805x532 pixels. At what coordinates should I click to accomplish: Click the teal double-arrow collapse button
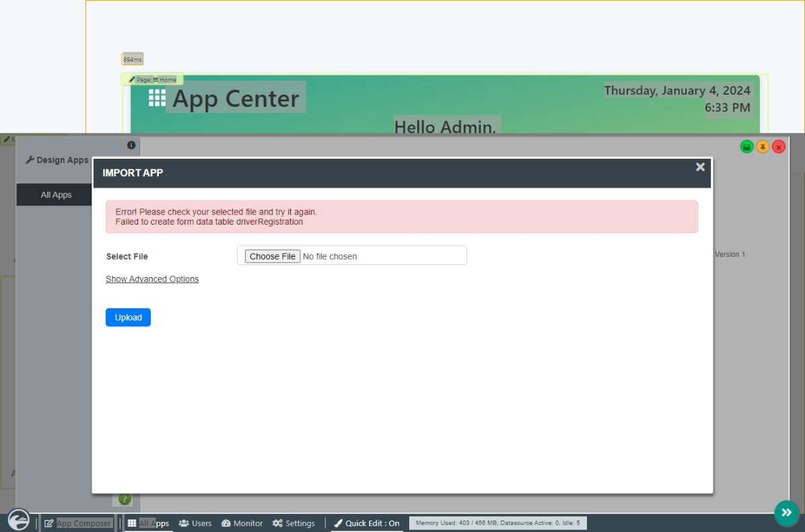click(x=787, y=512)
